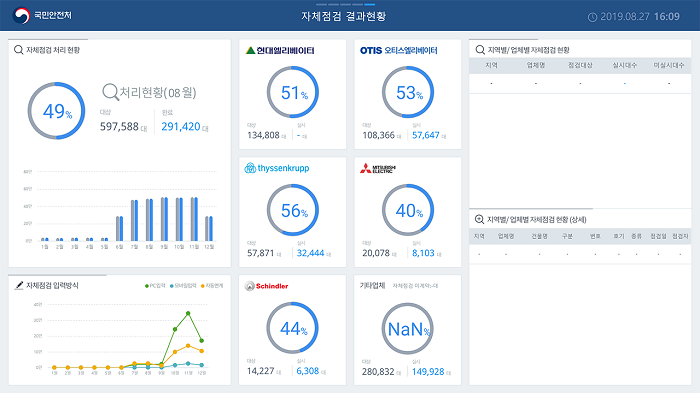Viewport: 700px width, 393px height.
Task: Click the Hyundai Elevator logo
Action: (280, 50)
